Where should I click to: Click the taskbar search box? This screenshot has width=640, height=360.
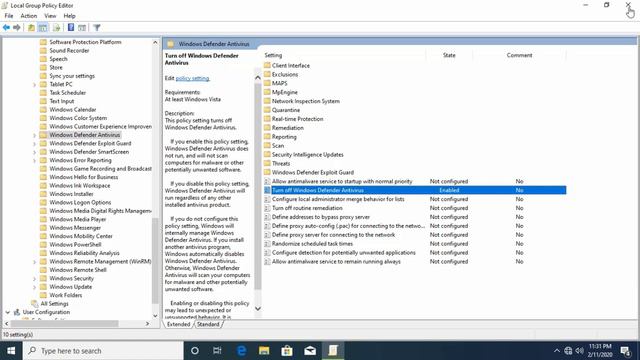point(103,351)
